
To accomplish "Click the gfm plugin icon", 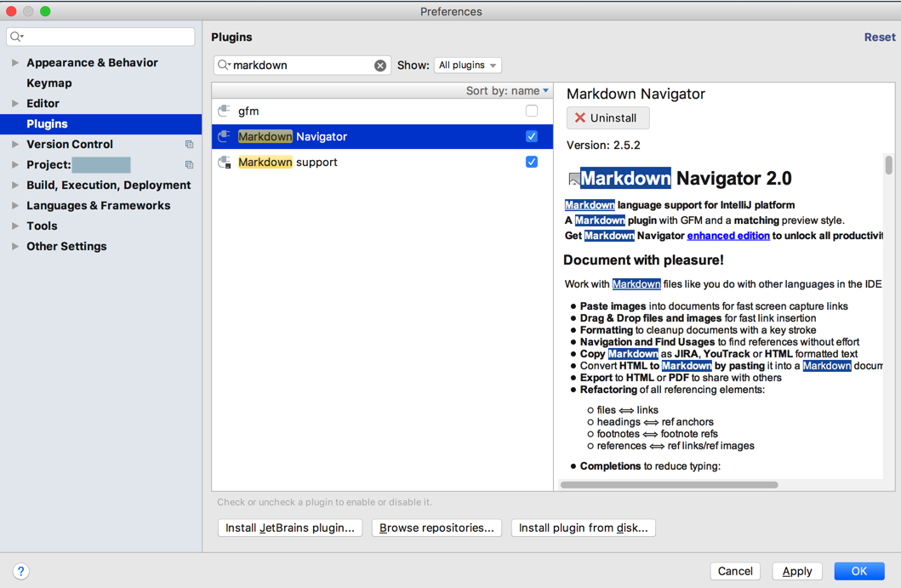I will (224, 111).
